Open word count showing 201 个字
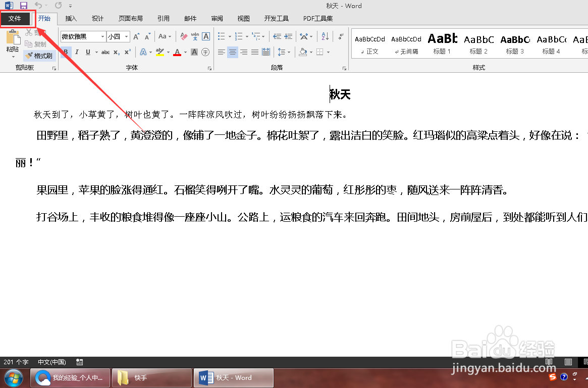588x388 pixels. click(x=16, y=362)
